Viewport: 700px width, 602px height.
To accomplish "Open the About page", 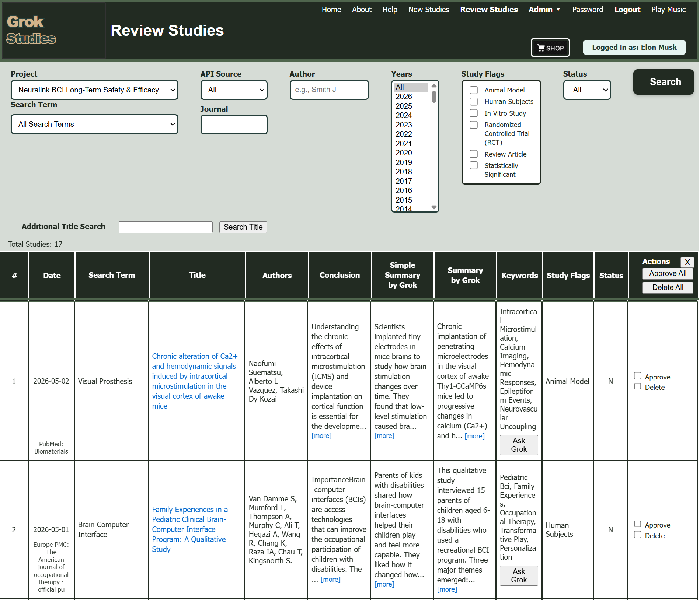I will coord(362,10).
